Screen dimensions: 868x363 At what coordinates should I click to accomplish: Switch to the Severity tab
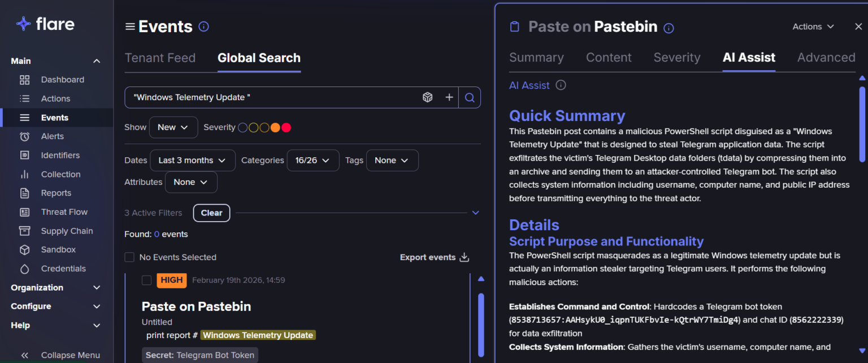(676, 58)
